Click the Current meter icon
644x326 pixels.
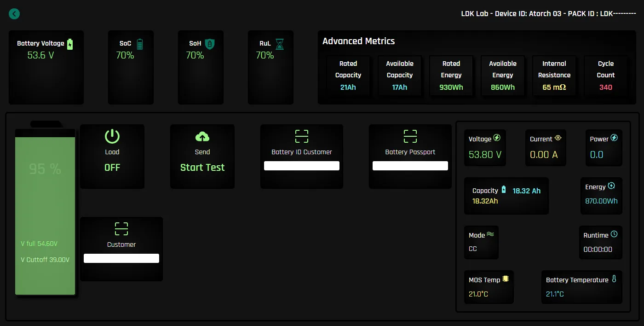click(x=558, y=138)
